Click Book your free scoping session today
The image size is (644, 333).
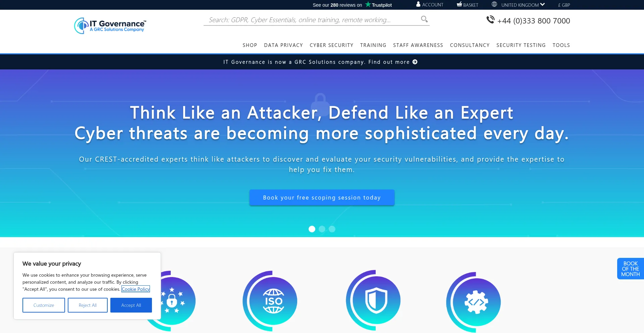(322, 198)
